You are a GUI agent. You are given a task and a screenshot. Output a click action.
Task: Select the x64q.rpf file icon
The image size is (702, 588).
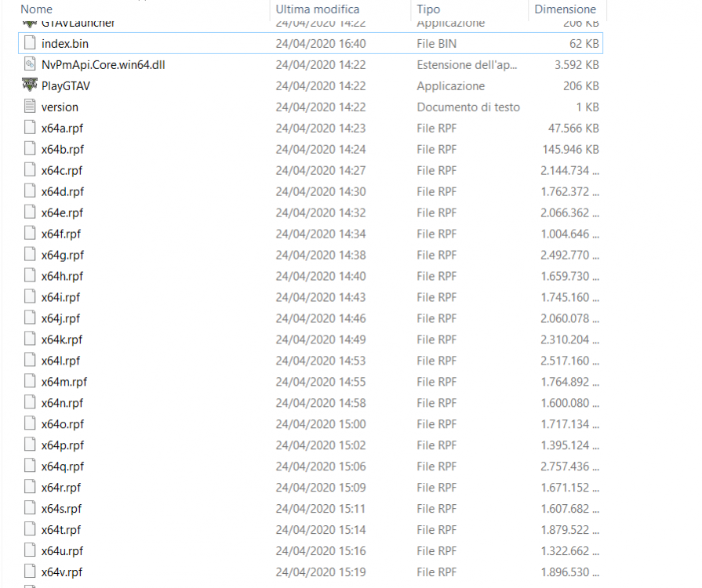click(30, 466)
